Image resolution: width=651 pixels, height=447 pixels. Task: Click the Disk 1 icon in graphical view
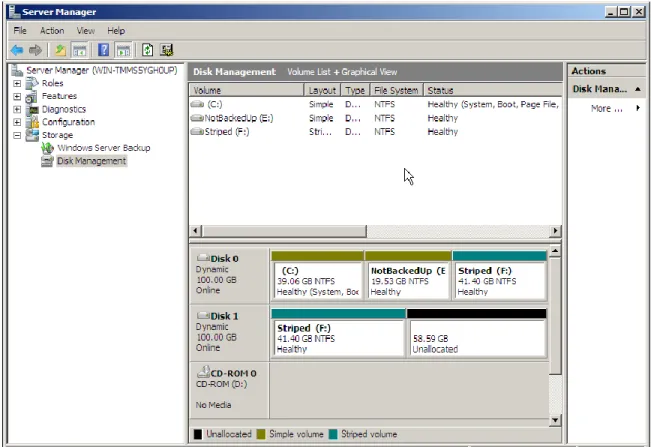tap(203, 315)
